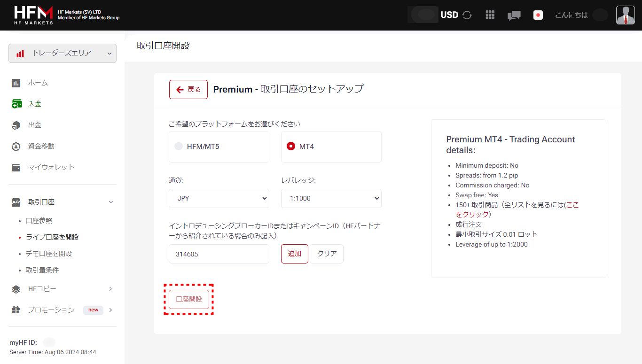Screen dimensions: 642x364
Task: Click the 戻る back button
Action: [x=188, y=89]
